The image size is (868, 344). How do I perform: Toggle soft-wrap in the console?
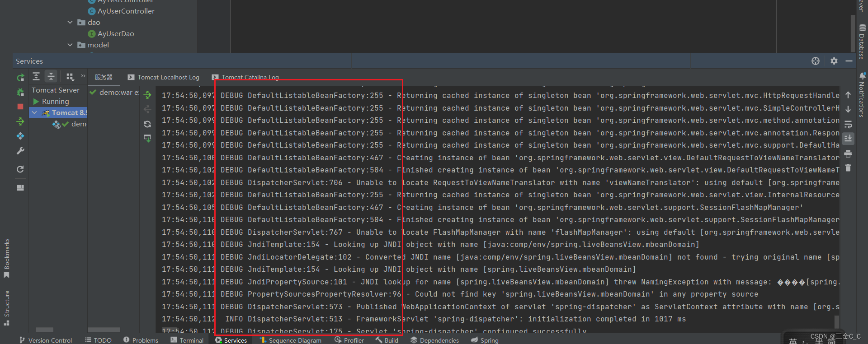click(848, 124)
